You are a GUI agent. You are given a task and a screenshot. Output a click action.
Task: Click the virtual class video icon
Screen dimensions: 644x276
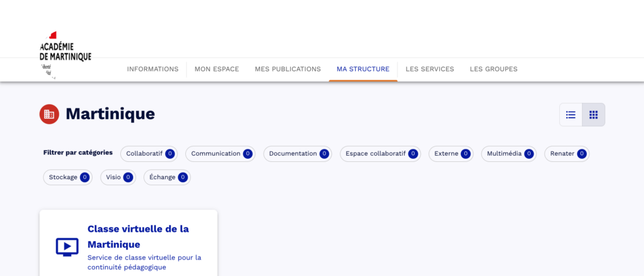67,247
